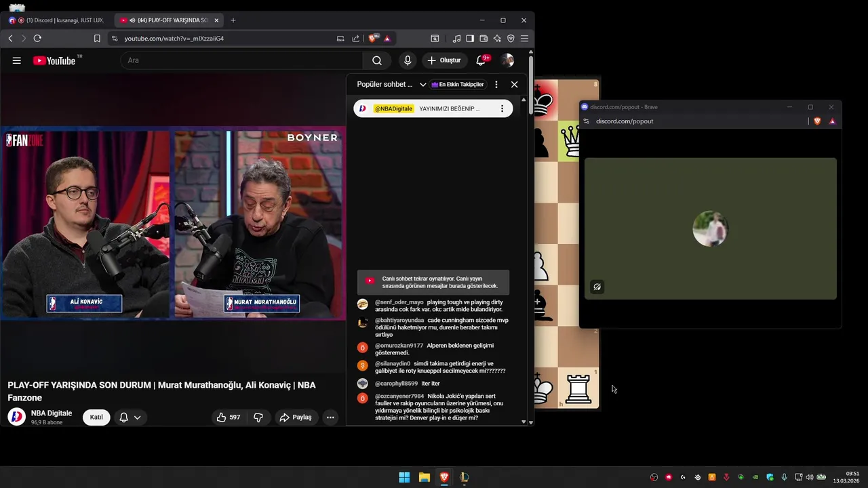Reload the YouTube page

pos(37,39)
